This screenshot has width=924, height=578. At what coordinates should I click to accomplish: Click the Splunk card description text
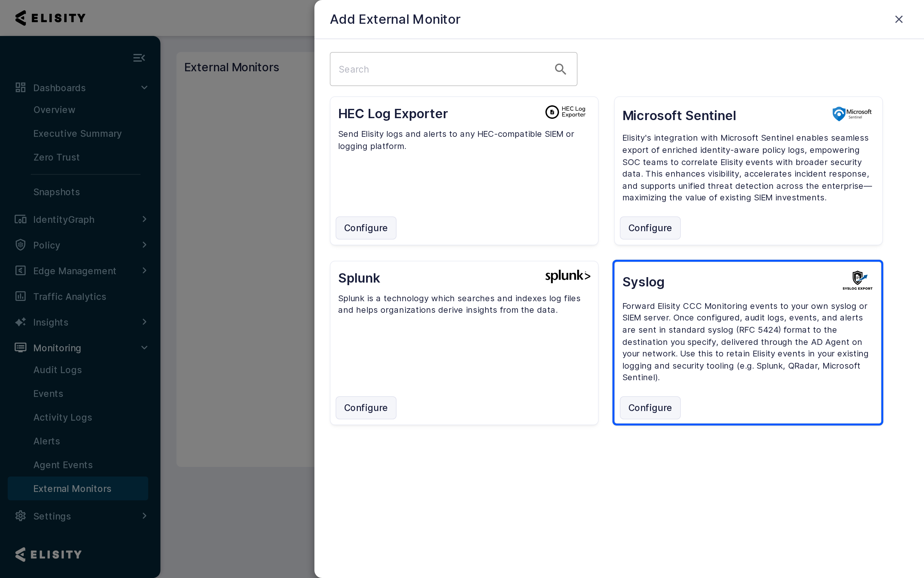click(x=459, y=304)
